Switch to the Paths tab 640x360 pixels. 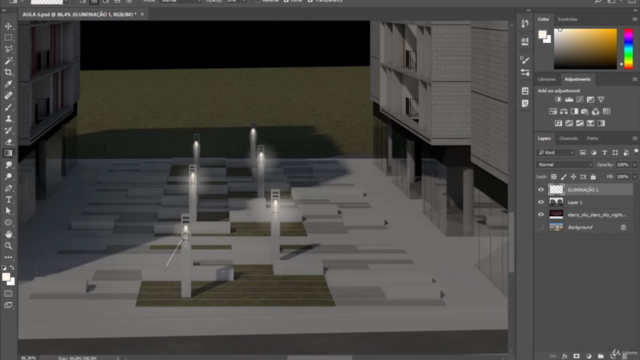[x=592, y=138]
